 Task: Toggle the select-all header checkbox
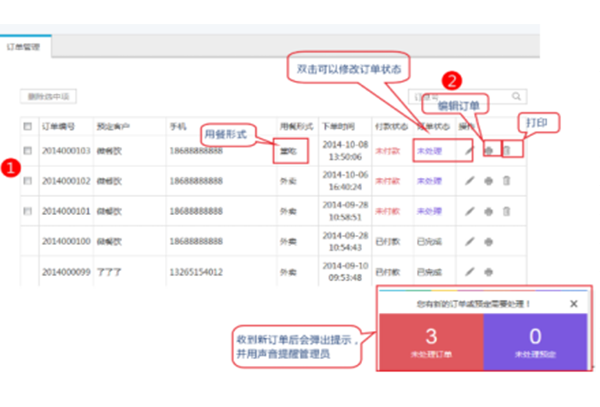pos(28,126)
